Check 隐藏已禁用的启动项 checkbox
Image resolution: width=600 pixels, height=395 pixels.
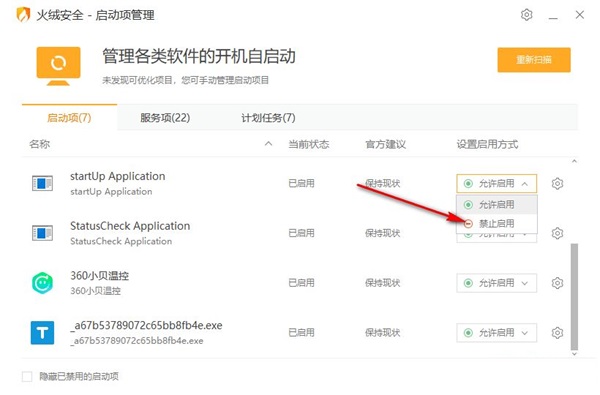tap(27, 377)
